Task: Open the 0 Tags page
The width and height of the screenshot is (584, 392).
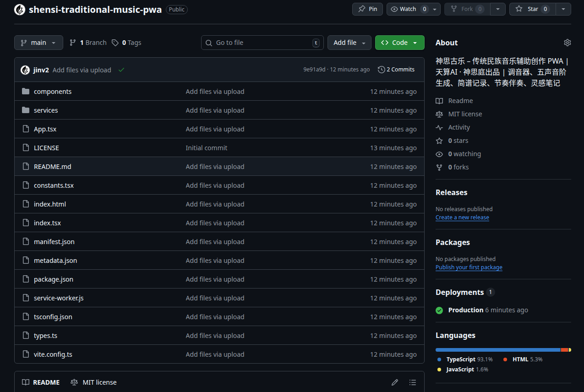Action: tap(126, 43)
